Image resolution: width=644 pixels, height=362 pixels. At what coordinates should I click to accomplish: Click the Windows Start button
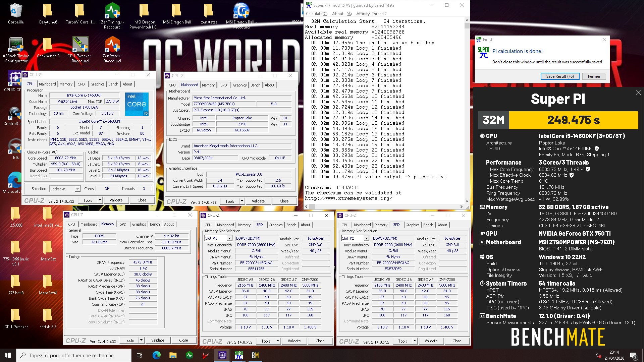point(8,355)
